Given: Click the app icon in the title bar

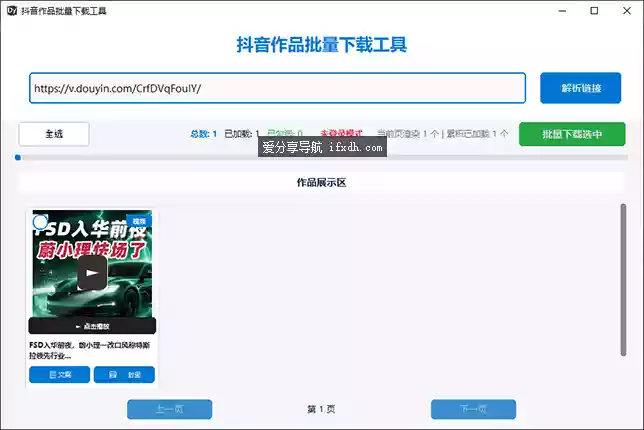Looking at the screenshot, I should 12,10.
